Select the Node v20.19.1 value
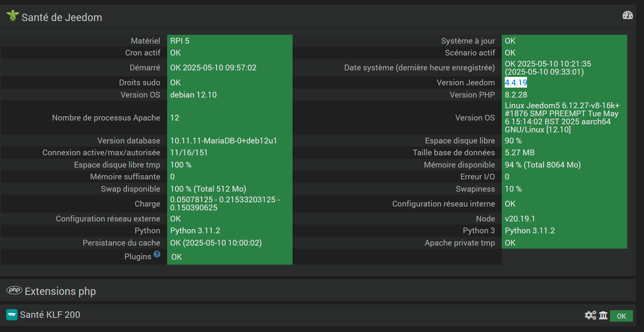 [520, 219]
